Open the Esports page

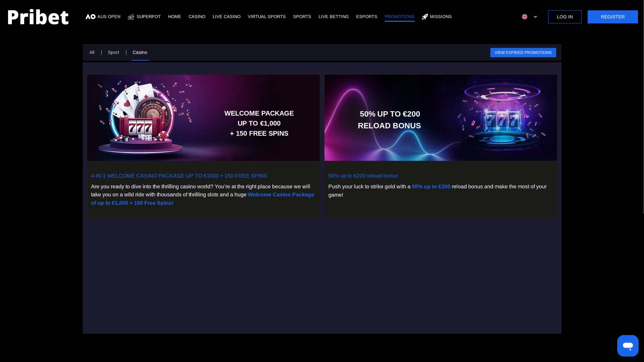(366, 16)
